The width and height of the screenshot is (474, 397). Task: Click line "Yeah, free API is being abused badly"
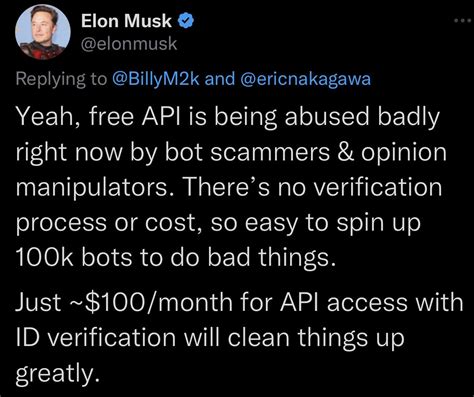point(228,117)
